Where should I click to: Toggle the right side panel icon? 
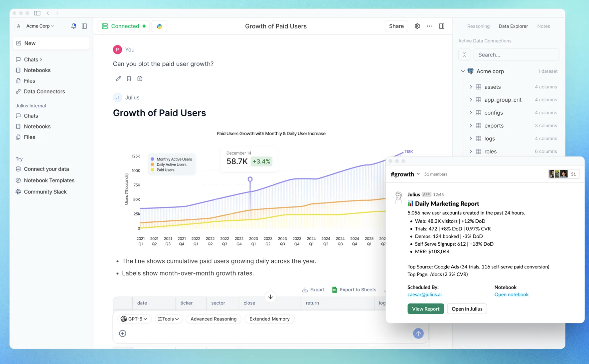(441, 26)
